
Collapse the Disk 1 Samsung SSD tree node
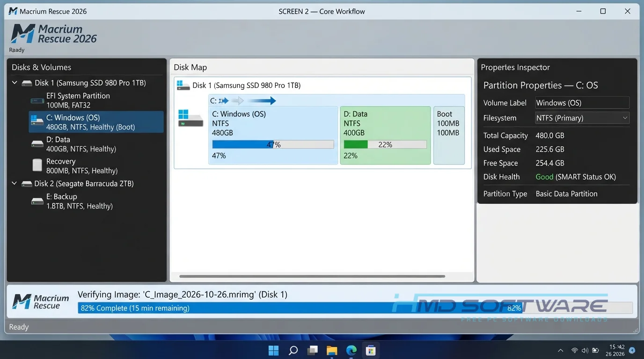[x=15, y=83]
